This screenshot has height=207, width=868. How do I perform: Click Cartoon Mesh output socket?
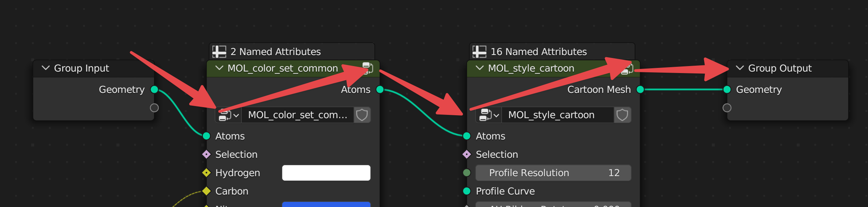coord(640,90)
